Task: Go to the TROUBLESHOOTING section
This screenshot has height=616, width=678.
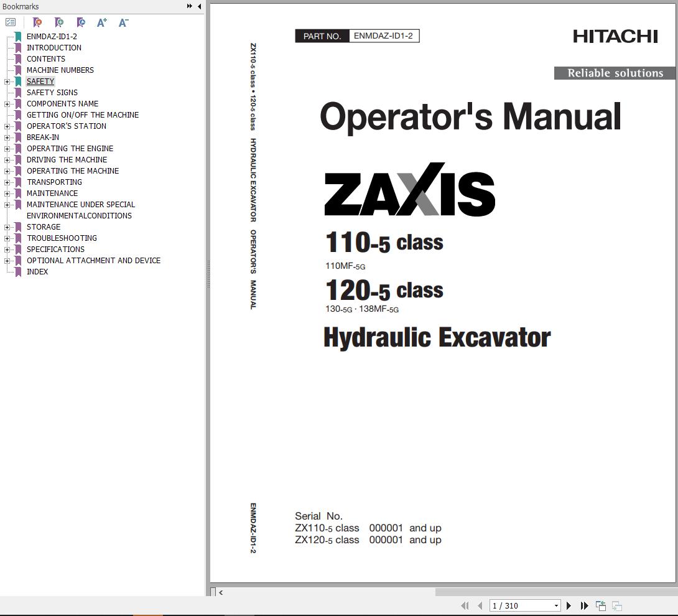Action: tap(62, 238)
